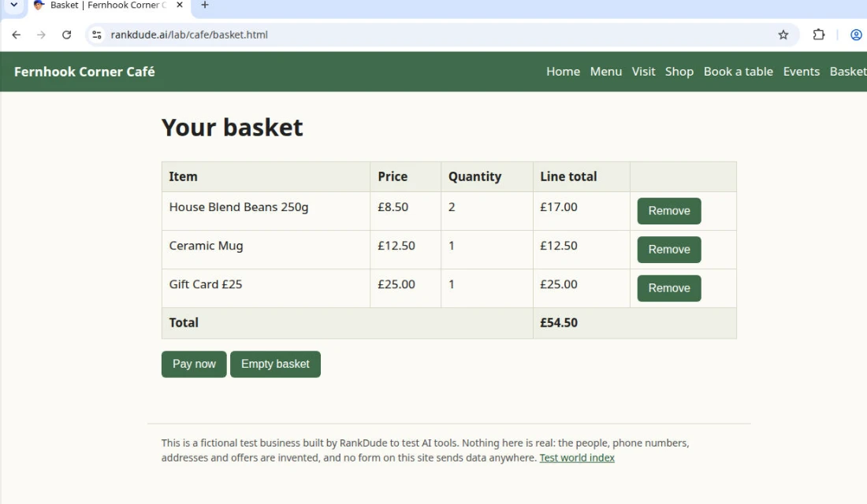This screenshot has height=504, width=867.
Task: Select the Ceramic Mug item name
Action: pyautogui.click(x=206, y=246)
